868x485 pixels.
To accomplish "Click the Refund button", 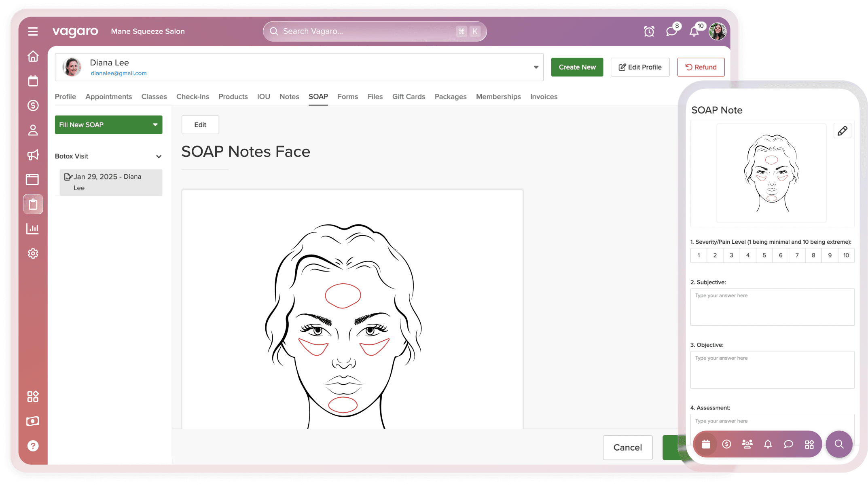I will (x=701, y=67).
